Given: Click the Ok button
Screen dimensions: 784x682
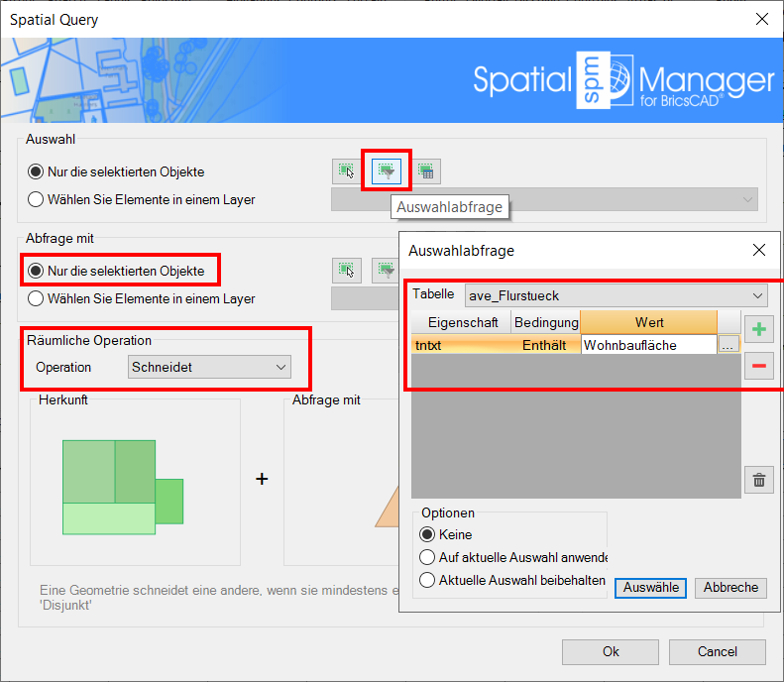Looking at the screenshot, I should [x=611, y=651].
